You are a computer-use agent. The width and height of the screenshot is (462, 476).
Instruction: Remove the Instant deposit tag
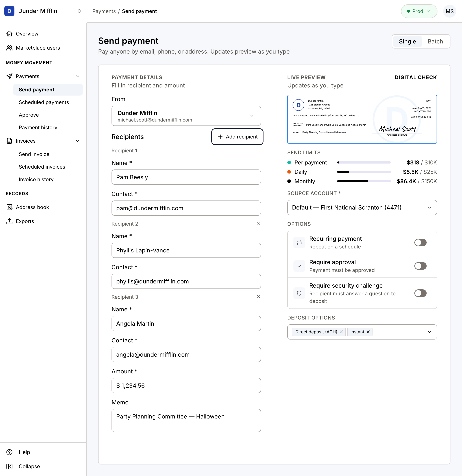tap(368, 332)
